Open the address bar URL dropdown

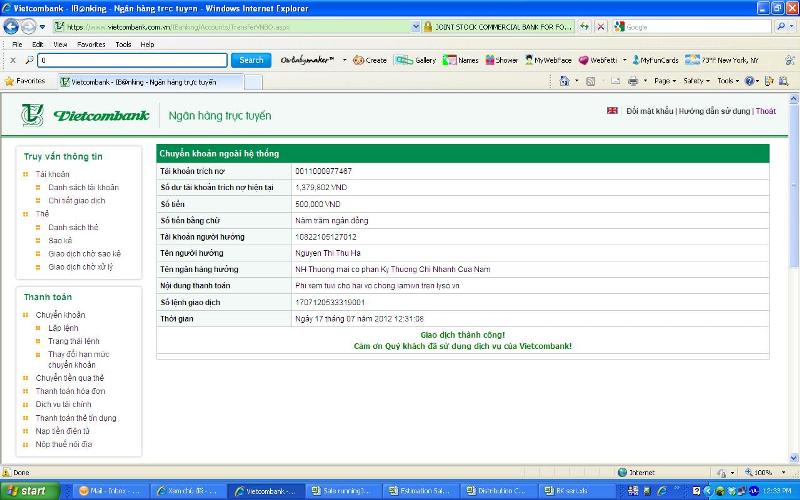[x=415, y=27]
